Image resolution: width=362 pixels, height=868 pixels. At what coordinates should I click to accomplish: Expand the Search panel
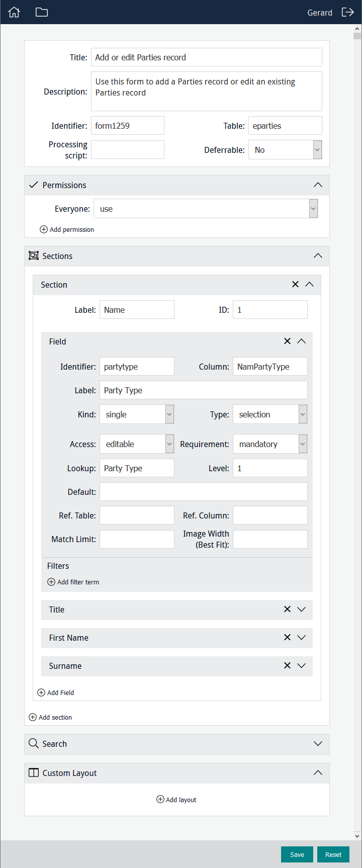[318, 744]
